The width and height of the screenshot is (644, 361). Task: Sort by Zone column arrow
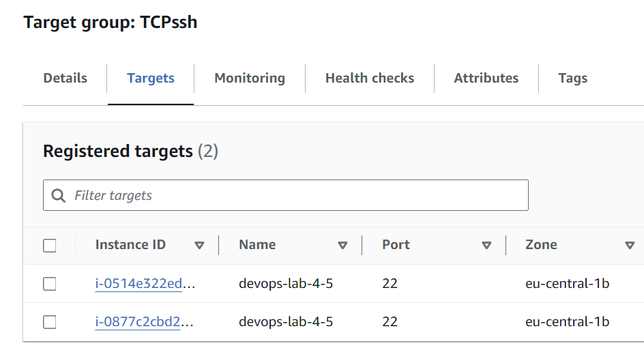click(x=630, y=246)
